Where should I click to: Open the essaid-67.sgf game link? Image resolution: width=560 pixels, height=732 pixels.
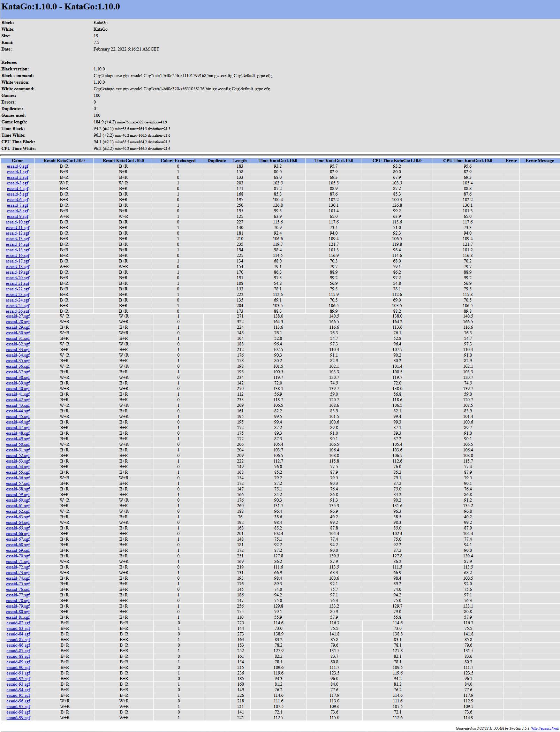[x=18, y=539]
